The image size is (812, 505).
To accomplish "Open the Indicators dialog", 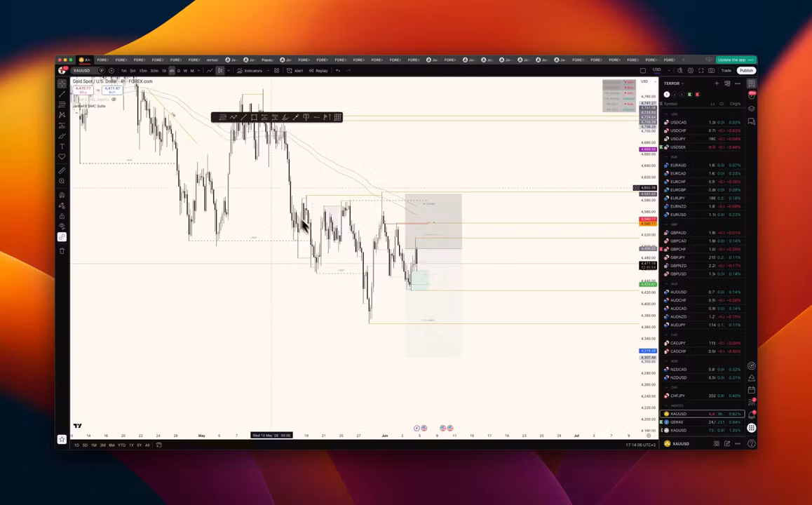I will 250,70.
